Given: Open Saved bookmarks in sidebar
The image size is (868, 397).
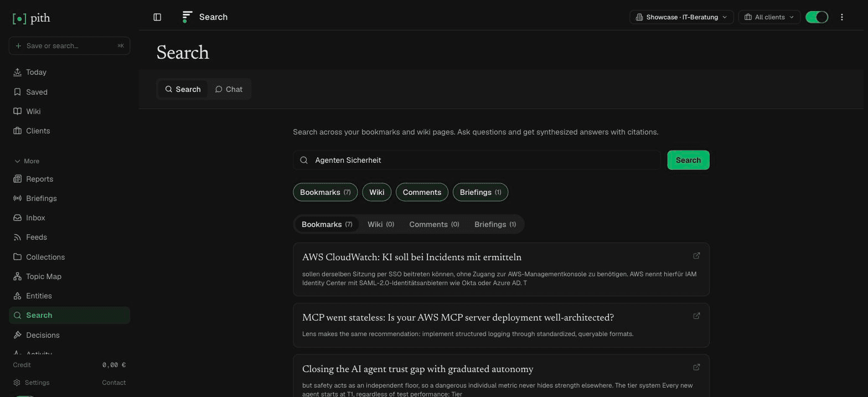Looking at the screenshot, I should click(x=69, y=92).
